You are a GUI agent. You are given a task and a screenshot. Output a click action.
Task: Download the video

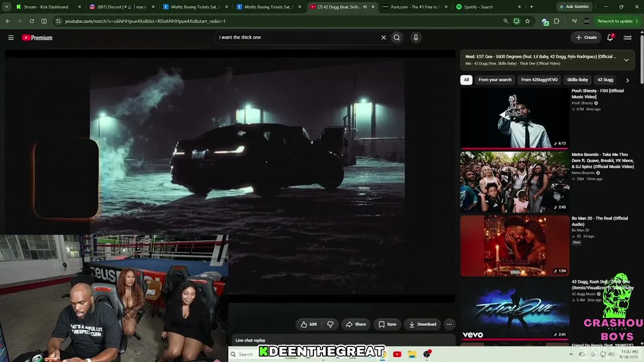point(423,324)
